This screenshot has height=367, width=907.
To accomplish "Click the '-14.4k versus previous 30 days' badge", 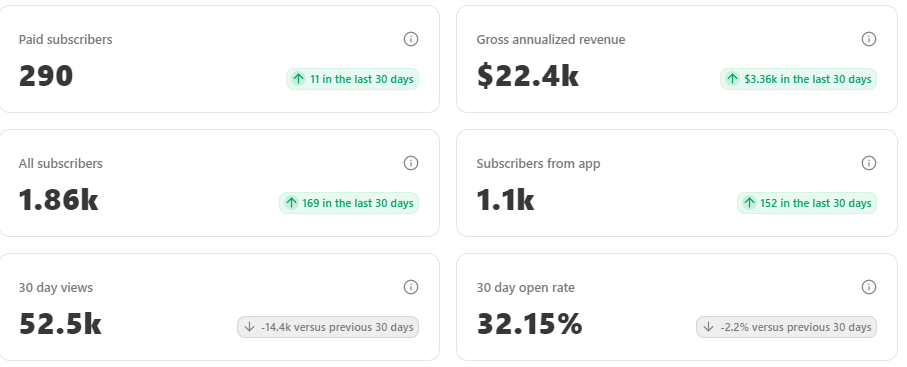I will (328, 327).
